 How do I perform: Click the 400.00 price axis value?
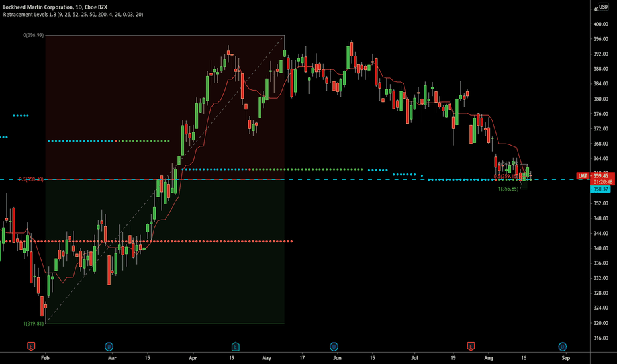coord(601,24)
